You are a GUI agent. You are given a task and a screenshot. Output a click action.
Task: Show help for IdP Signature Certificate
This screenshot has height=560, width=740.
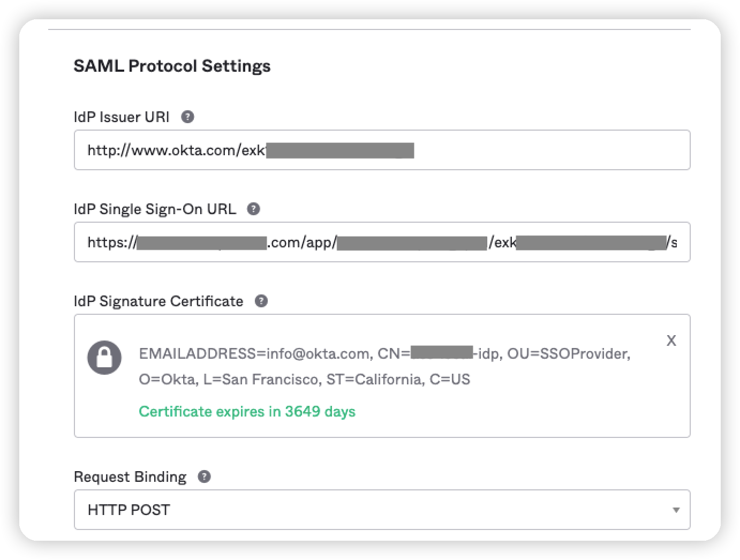coord(261,301)
